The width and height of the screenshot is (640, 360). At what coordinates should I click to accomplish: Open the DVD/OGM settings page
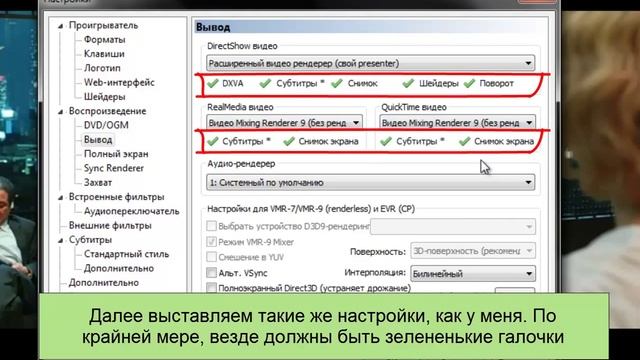pos(106,125)
